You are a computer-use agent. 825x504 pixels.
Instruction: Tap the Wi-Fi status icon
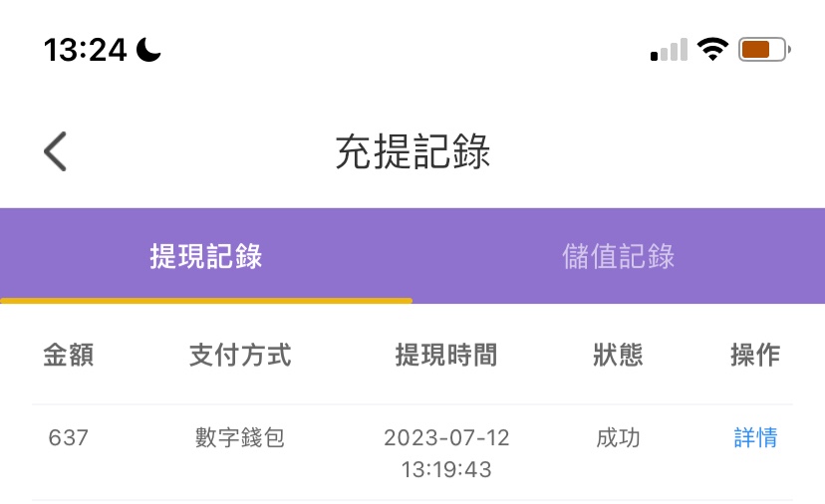pos(712,50)
